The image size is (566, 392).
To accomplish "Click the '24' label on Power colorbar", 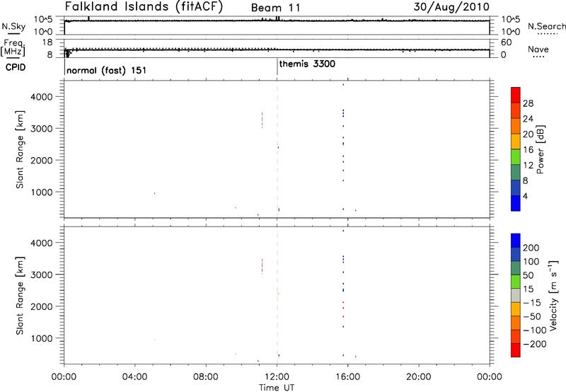I will (x=528, y=119).
